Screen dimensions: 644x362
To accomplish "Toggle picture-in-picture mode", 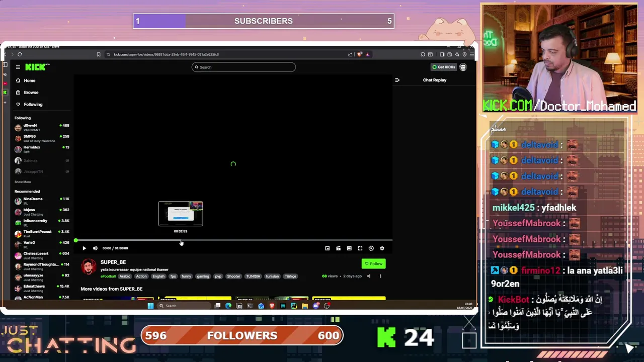I will (x=327, y=248).
